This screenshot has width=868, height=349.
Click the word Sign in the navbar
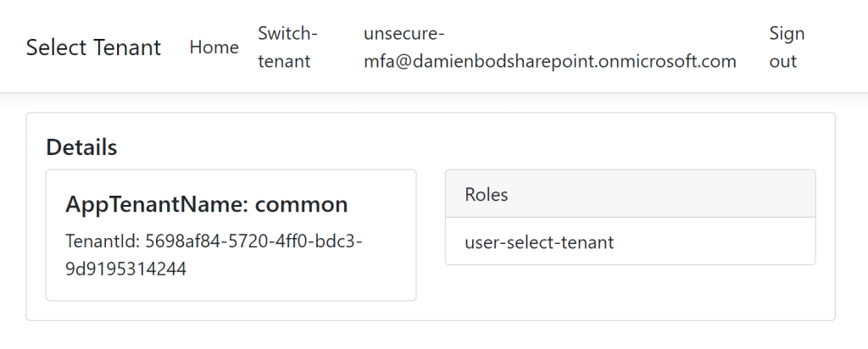[787, 34]
